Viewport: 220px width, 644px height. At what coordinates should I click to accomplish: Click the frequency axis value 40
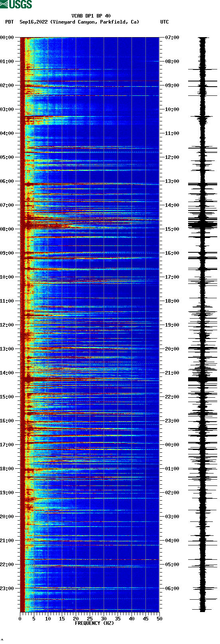132,619
